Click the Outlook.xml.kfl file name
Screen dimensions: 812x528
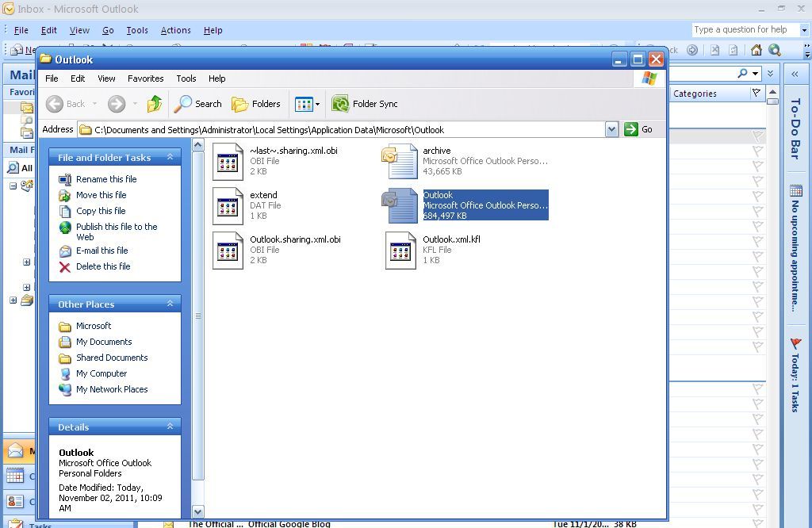tap(451, 239)
